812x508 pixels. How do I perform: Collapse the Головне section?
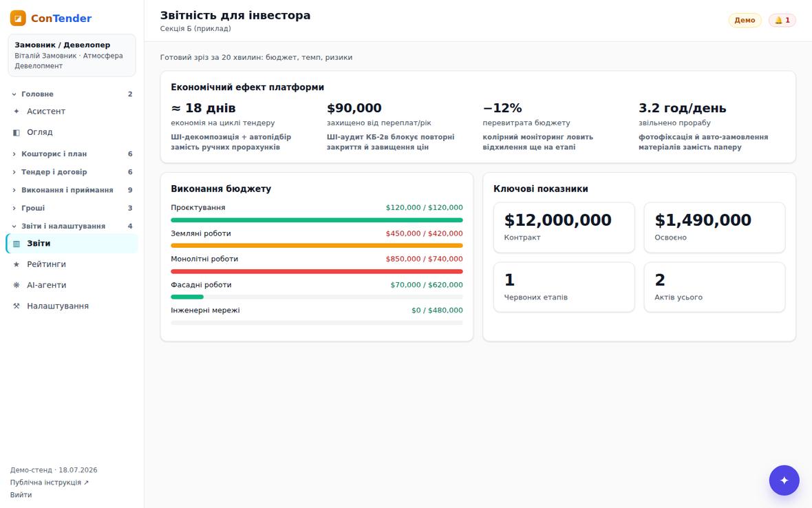[72, 94]
